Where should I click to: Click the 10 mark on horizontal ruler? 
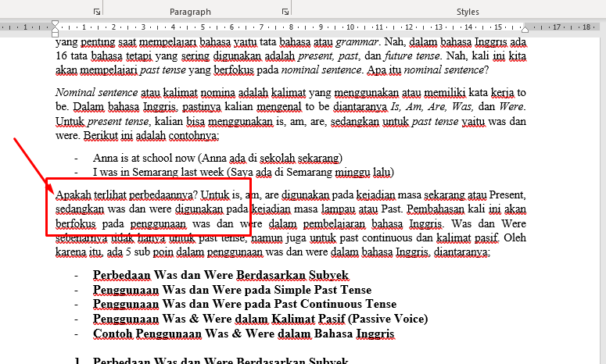(350, 27)
